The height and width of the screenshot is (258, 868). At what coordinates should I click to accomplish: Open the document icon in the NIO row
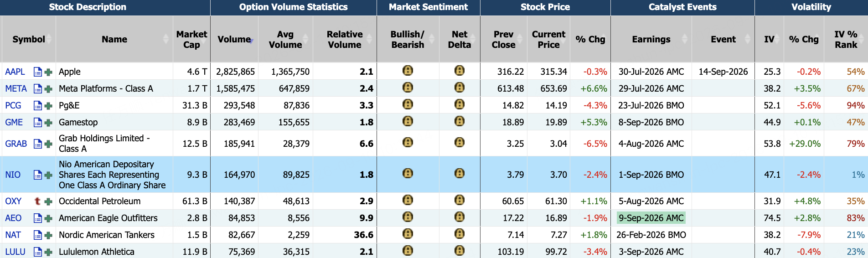coord(38,175)
